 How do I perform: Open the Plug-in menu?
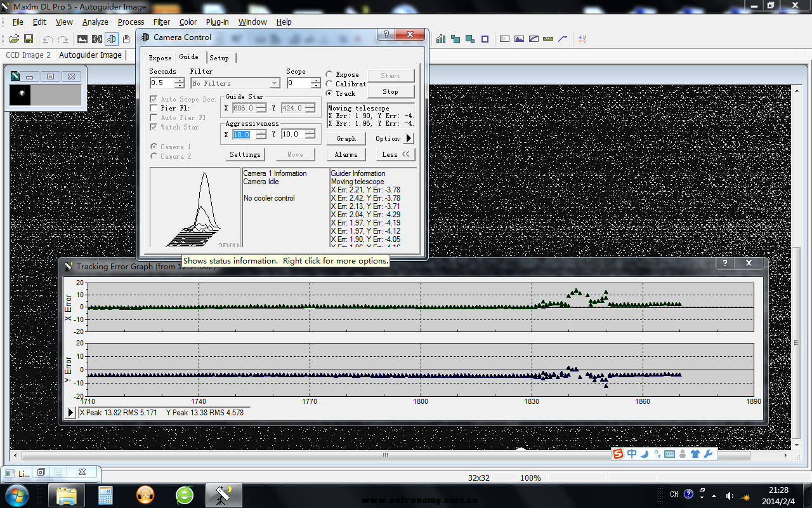[217, 22]
